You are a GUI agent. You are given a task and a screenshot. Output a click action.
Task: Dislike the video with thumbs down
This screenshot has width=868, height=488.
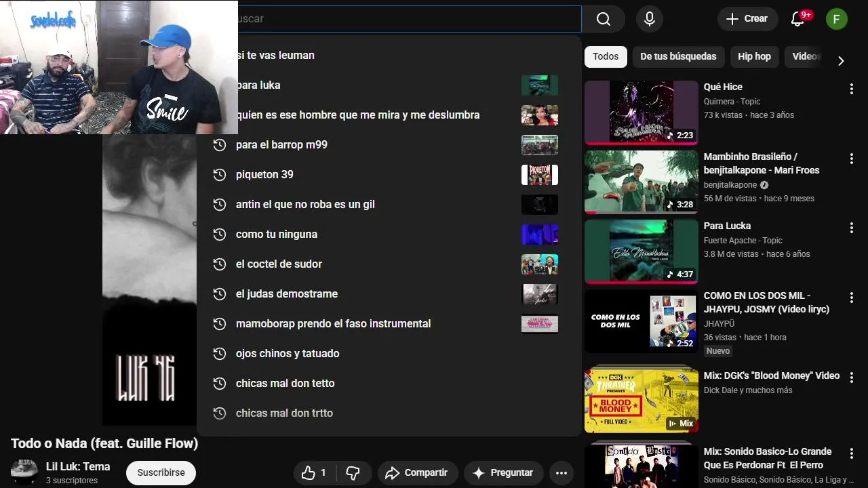pos(353,473)
